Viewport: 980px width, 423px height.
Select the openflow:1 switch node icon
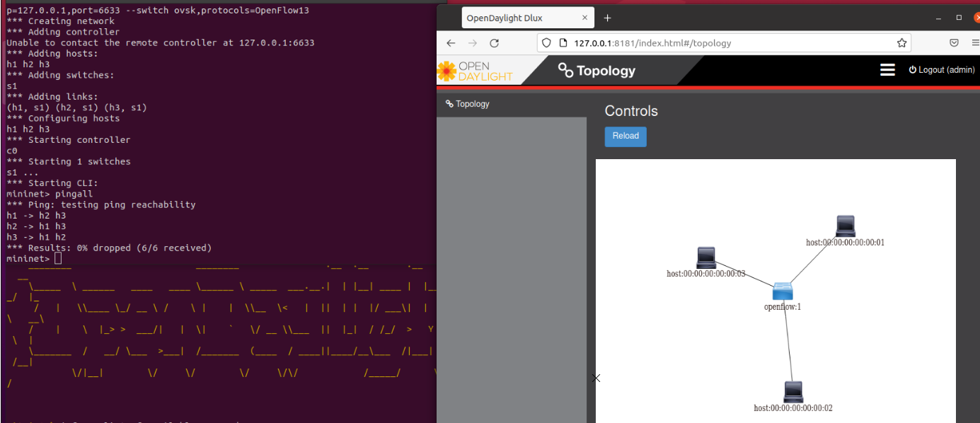point(783,291)
